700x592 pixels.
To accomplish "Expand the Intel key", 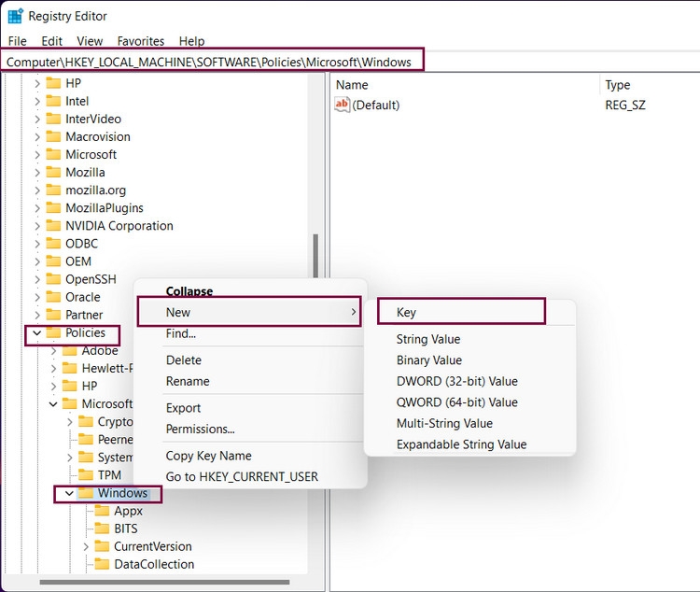I will (37, 102).
